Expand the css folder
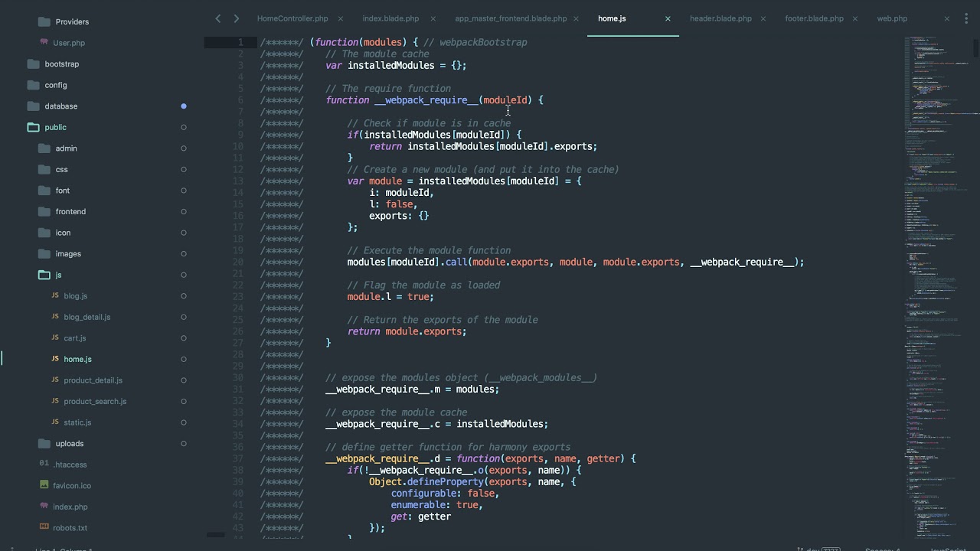 44,169
